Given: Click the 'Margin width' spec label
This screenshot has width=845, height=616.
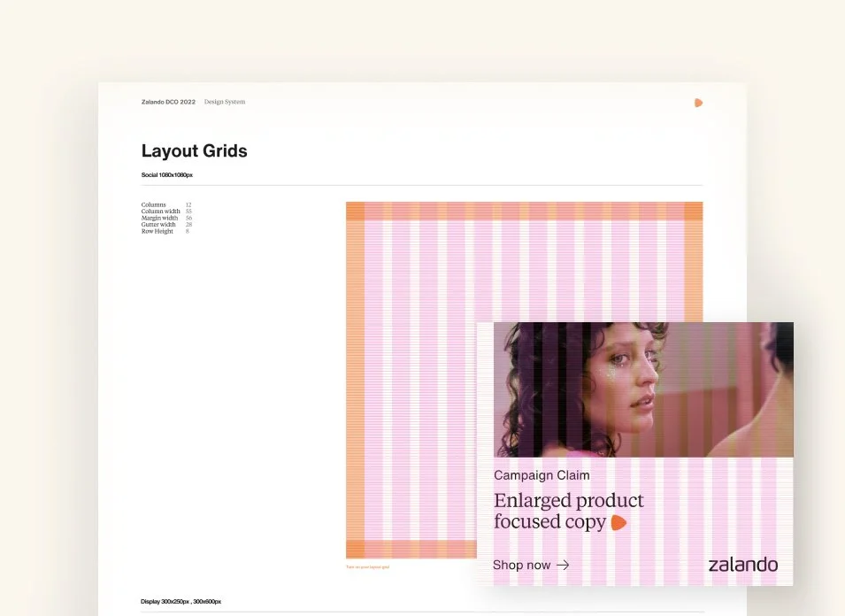Looking at the screenshot, I should (159, 218).
